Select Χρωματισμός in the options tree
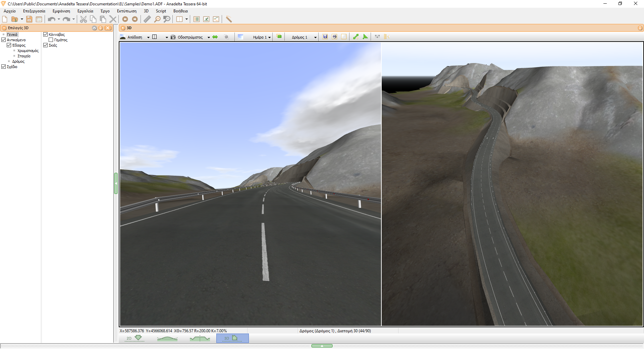Image resolution: width=644 pixels, height=349 pixels. pos(28,51)
